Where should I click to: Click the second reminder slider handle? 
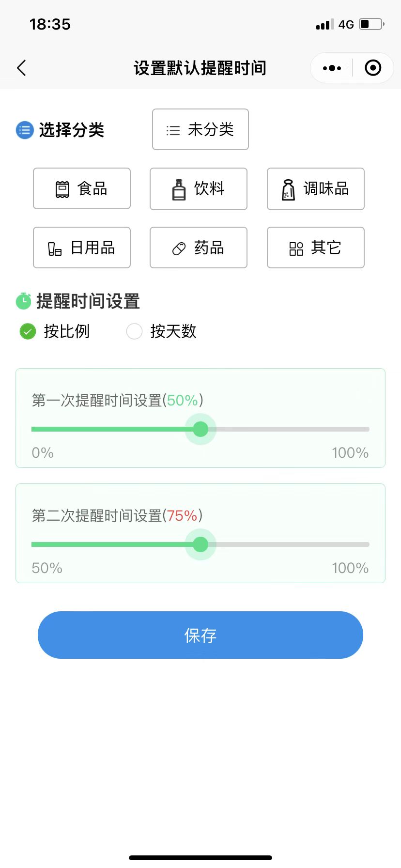[200, 544]
